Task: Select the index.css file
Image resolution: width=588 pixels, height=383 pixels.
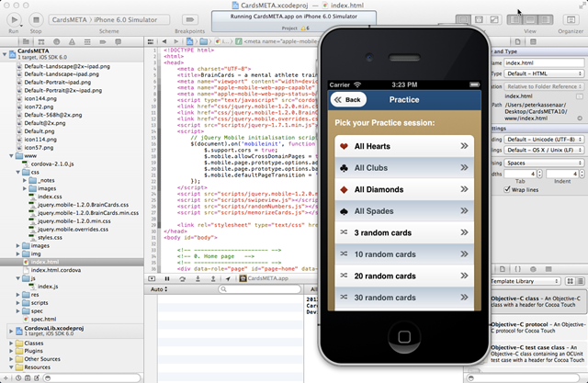Action: click(50, 197)
